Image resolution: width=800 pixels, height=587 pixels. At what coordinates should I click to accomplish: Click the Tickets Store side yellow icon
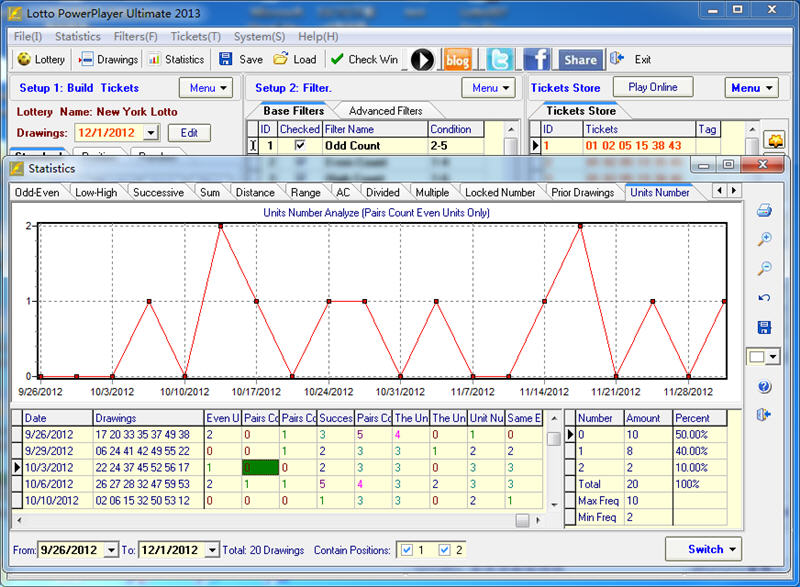point(775,140)
